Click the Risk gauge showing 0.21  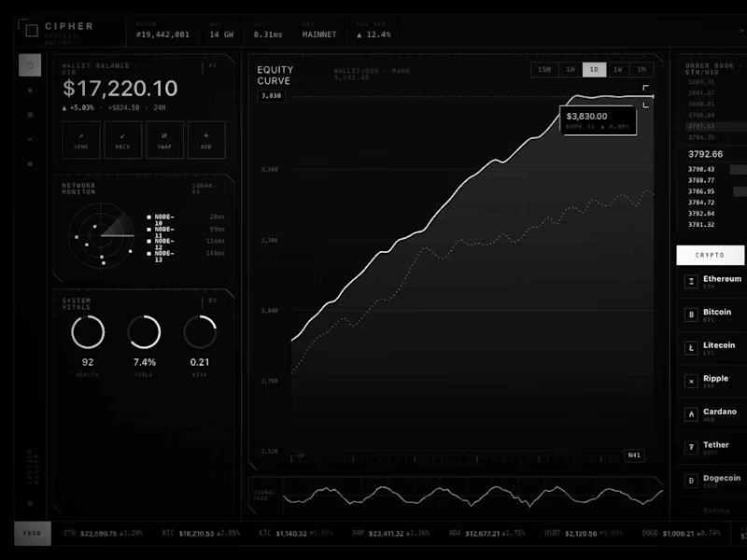coord(200,332)
